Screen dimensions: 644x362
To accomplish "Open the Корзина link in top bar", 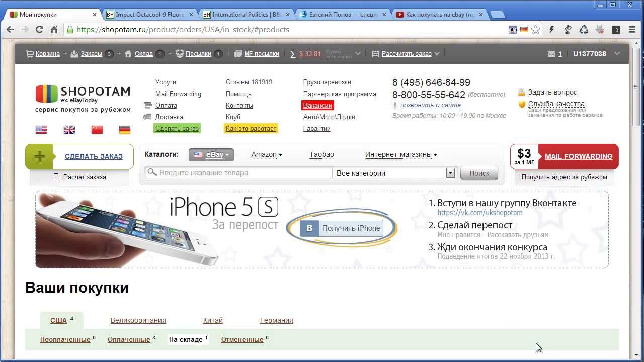I will coord(47,54).
